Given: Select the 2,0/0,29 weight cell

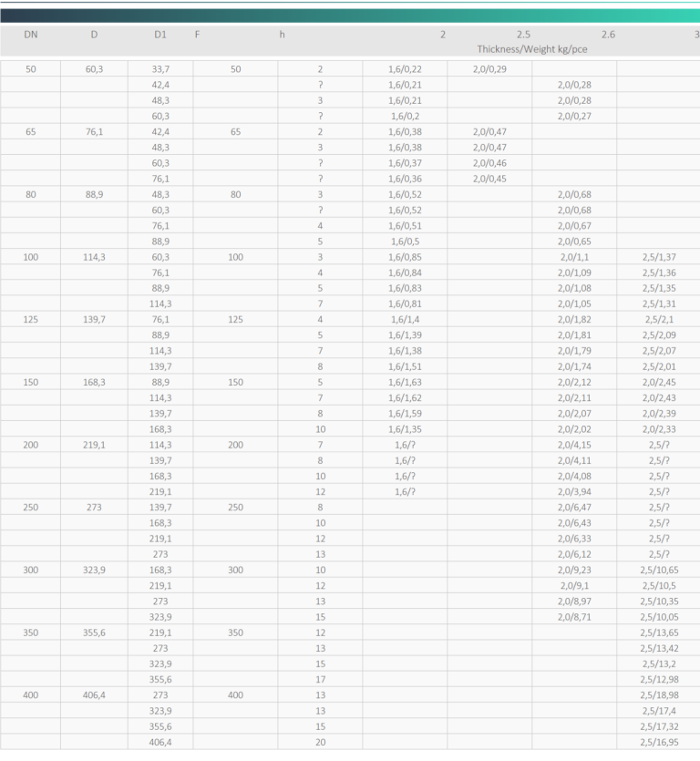Looking at the screenshot, I should pyautogui.click(x=489, y=69).
